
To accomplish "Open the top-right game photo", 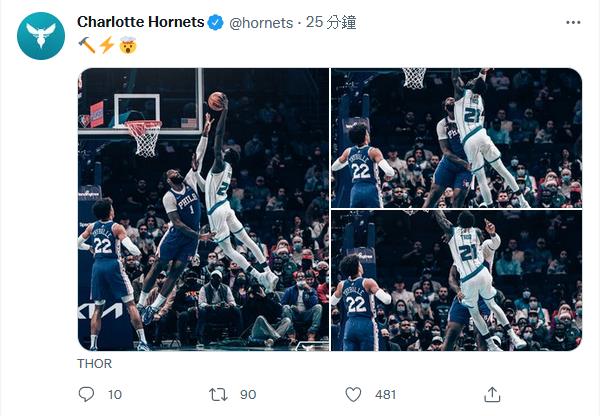I will click(x=456, y=137).
